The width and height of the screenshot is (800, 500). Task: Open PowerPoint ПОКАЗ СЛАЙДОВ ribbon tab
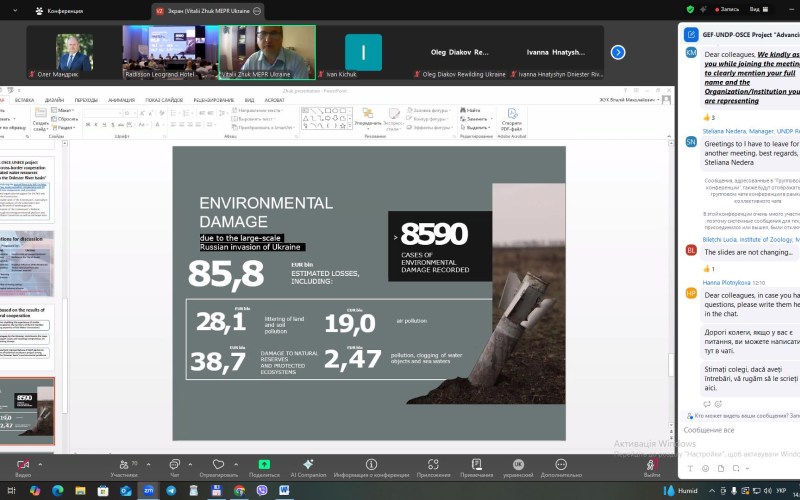click(x=164, y=100)
